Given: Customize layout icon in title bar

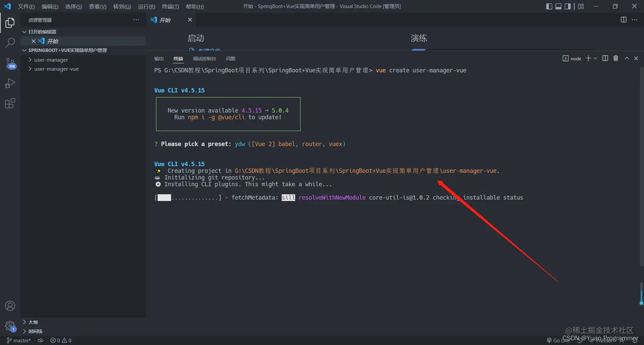Looking at the screenshot, I should pyautogui.click(x=581, y=6).
